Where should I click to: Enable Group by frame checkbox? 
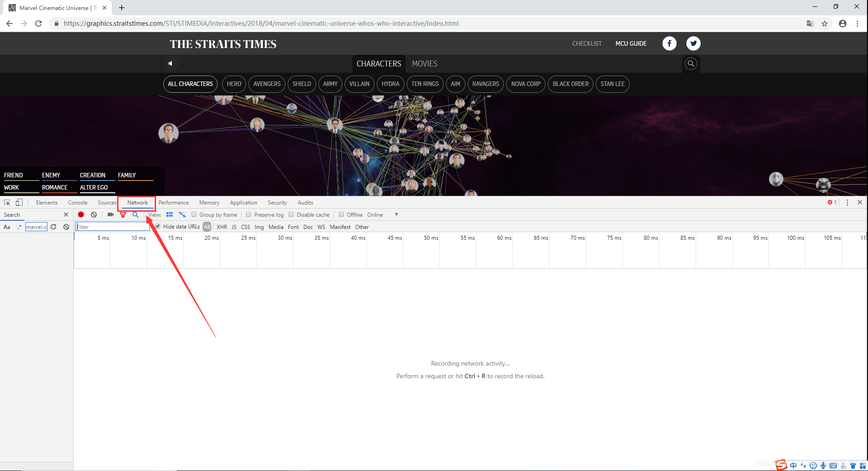point(194,215)
